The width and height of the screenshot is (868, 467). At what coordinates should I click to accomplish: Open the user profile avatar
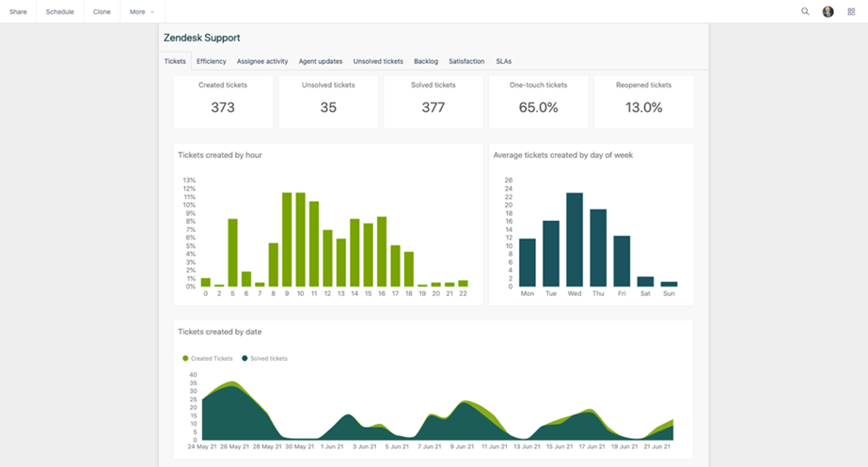(x=829, y=11)
